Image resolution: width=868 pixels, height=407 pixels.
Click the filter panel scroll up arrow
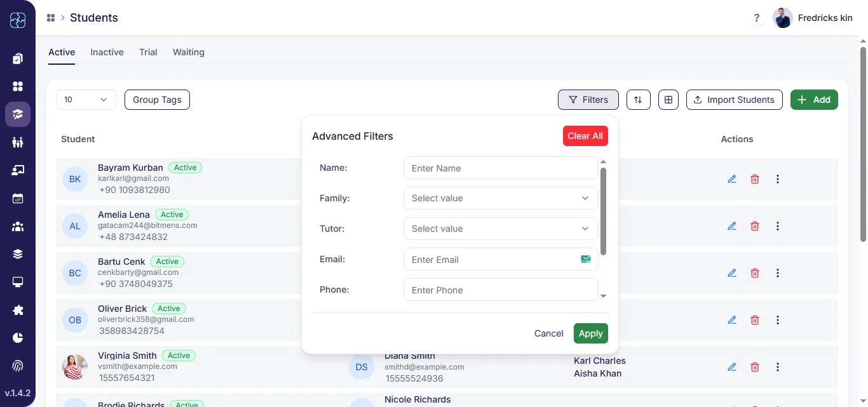[x=604, y=162]
